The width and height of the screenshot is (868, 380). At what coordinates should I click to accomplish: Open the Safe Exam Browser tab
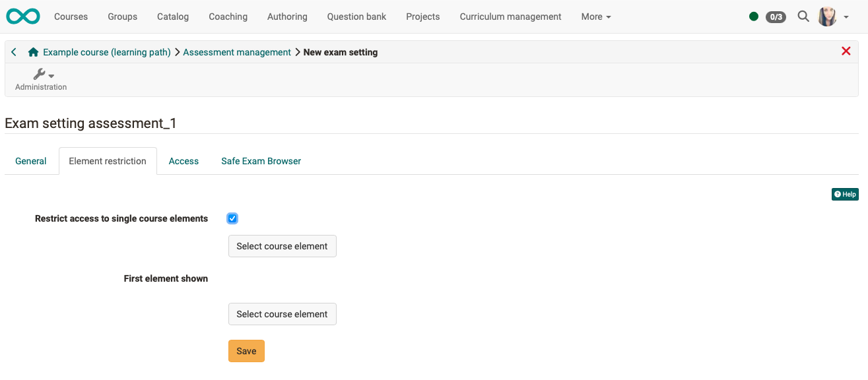tap(261, 160)
